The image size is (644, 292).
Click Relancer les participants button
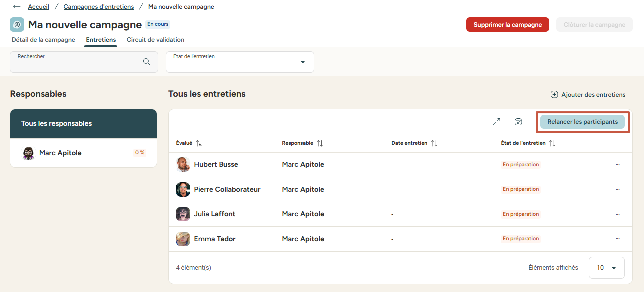pyautogui.click(x=582, y=122)
